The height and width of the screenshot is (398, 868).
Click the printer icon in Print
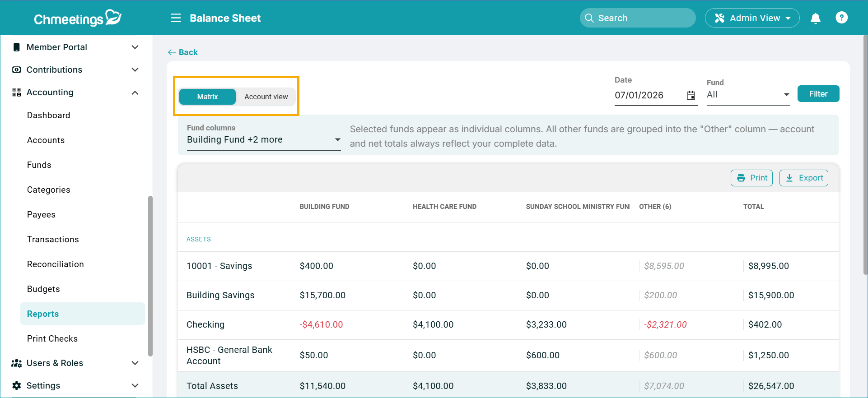pyautogui.click(x=741, y=178)
